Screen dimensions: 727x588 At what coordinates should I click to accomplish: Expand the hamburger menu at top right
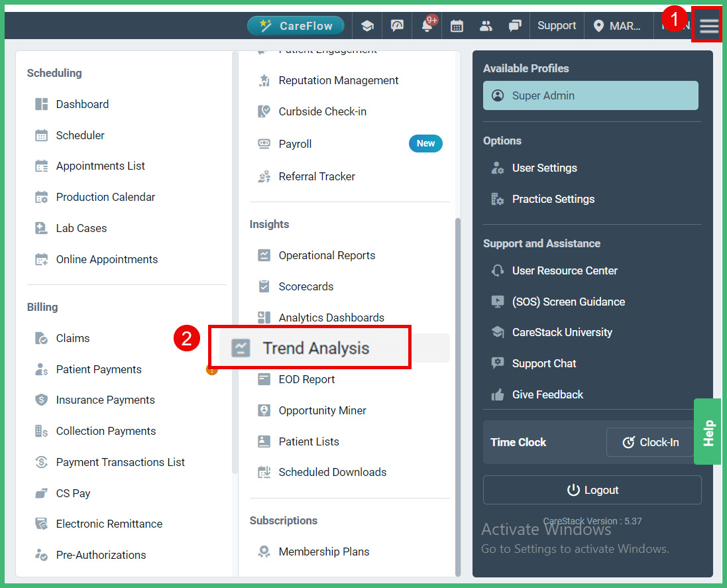click(707, 25)
